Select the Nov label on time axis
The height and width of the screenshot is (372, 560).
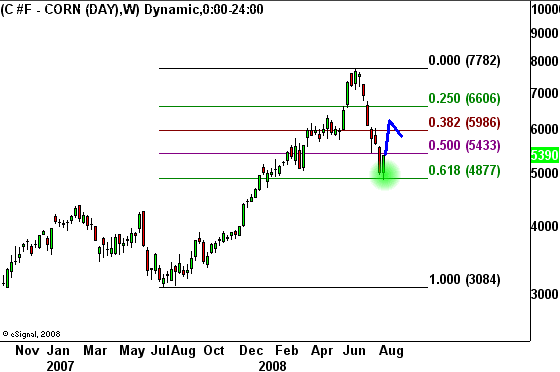pyautogui.click(x=27, y=351)
